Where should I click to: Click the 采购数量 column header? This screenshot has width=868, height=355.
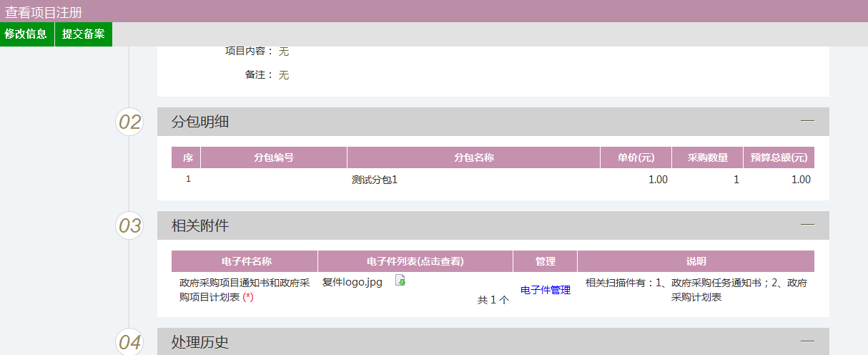click(707, 157)
